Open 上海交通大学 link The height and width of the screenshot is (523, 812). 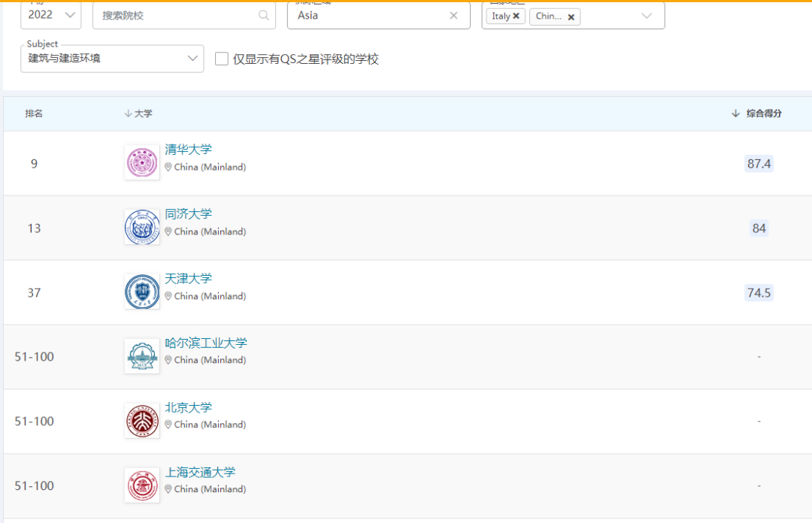201,472
